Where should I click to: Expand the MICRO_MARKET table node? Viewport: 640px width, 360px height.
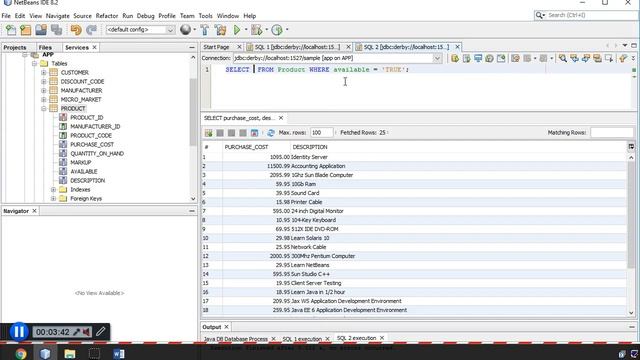pos(44,100)
